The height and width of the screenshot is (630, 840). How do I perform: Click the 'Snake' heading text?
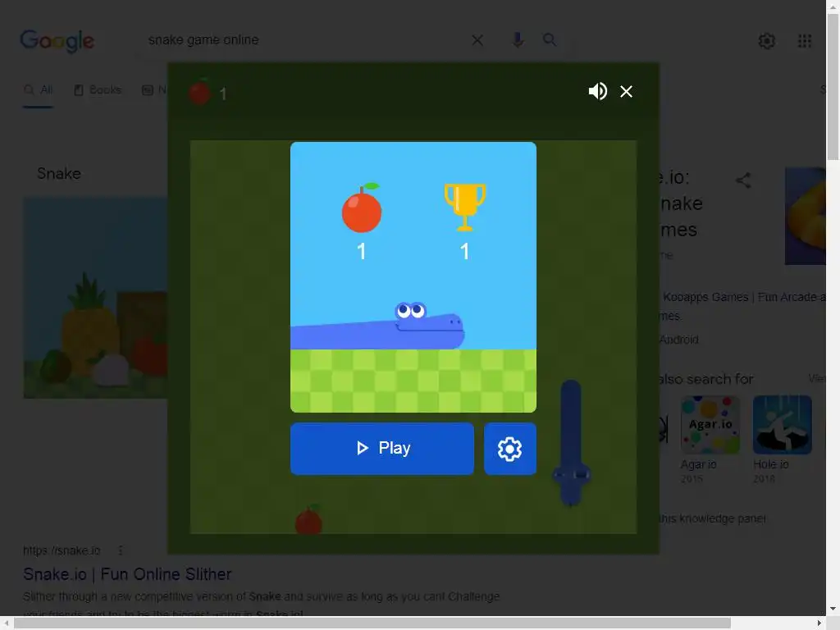tap(59, 174)
